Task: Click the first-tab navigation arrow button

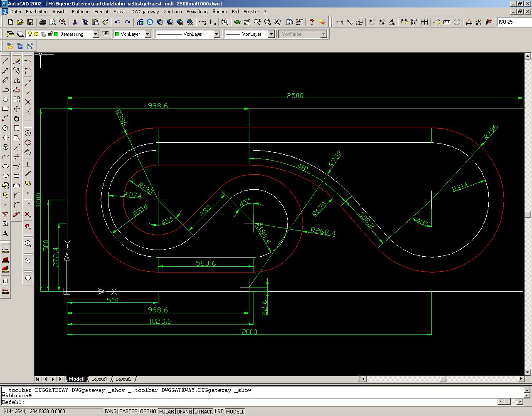Action: [x=38, y=379]
